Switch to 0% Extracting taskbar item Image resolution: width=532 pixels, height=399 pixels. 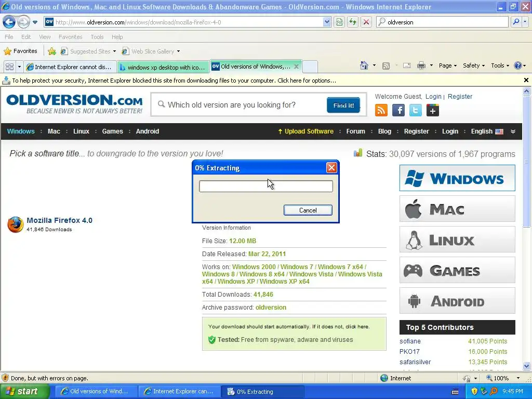[262, 391]
